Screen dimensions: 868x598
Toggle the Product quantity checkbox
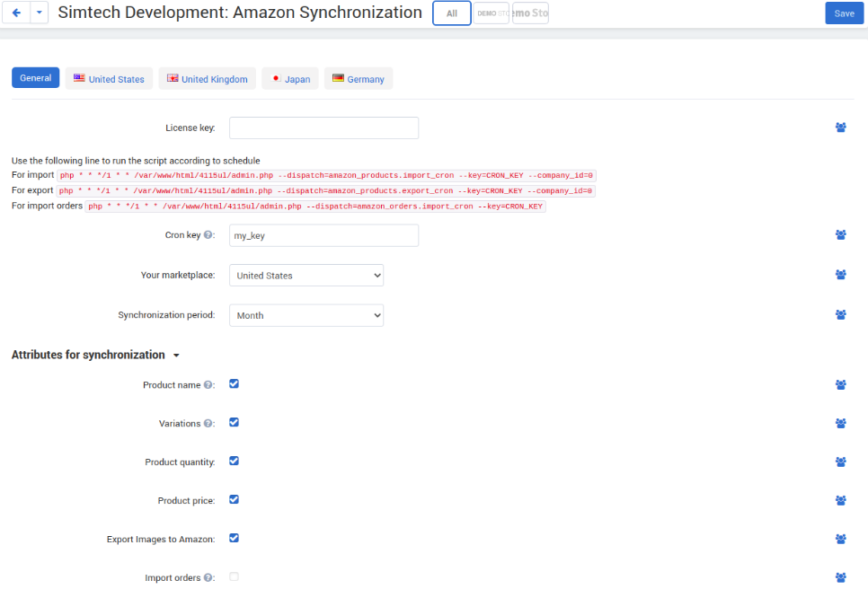[x=235, y=461]
